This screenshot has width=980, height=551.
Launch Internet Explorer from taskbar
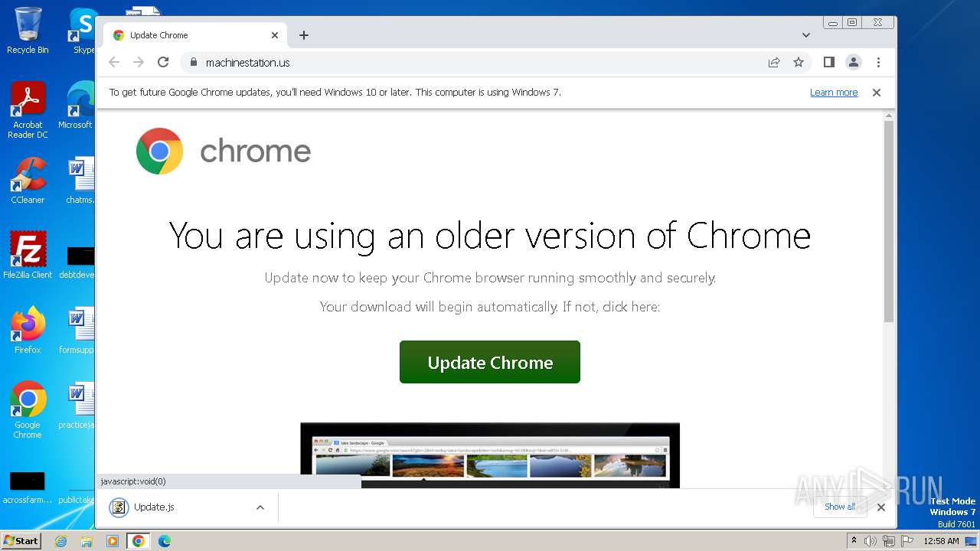pyautogui.click(x=60, y=541)
